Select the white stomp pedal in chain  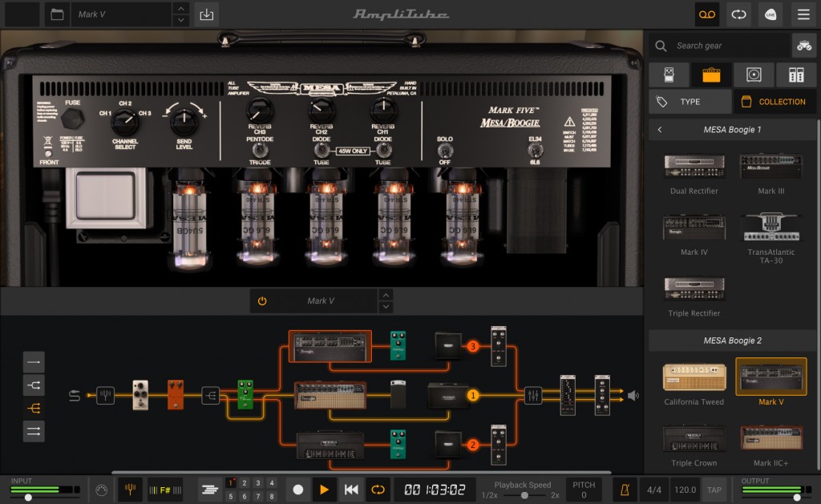click(140, 394)
